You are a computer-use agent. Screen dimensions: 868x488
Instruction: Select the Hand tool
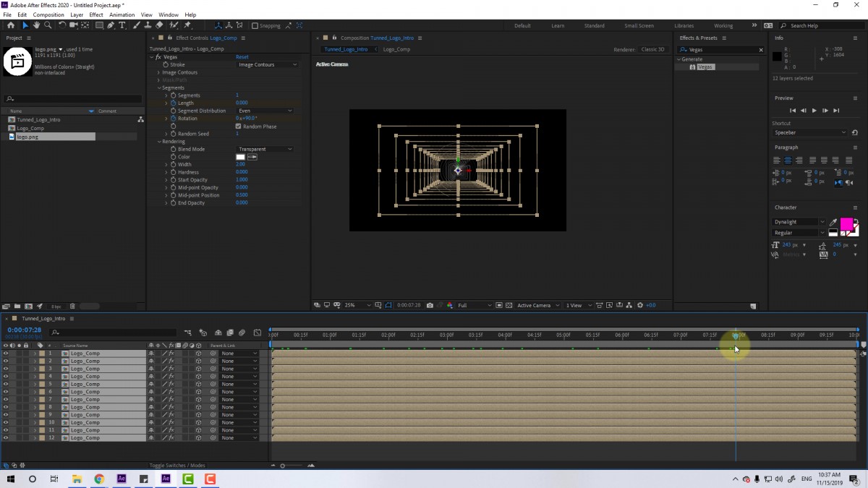coord(36,25)
